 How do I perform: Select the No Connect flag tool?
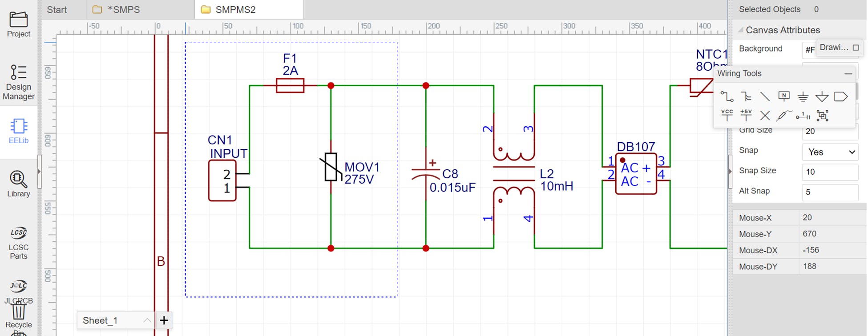click(x=765, y=116)
